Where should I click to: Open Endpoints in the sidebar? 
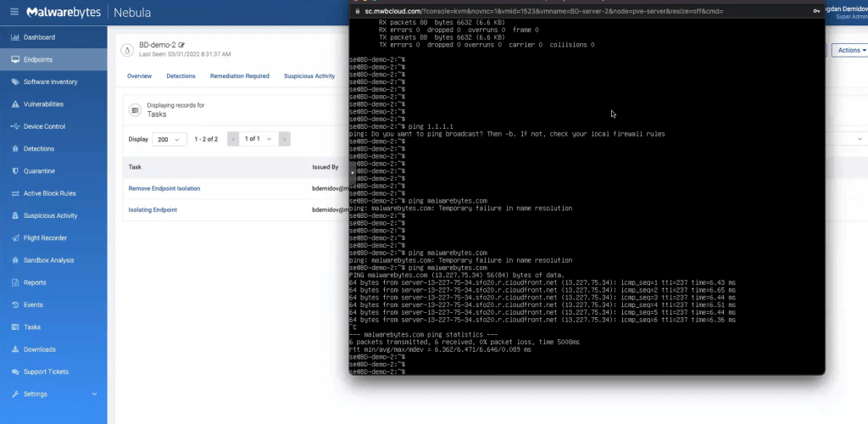click(x=53, y=59)
